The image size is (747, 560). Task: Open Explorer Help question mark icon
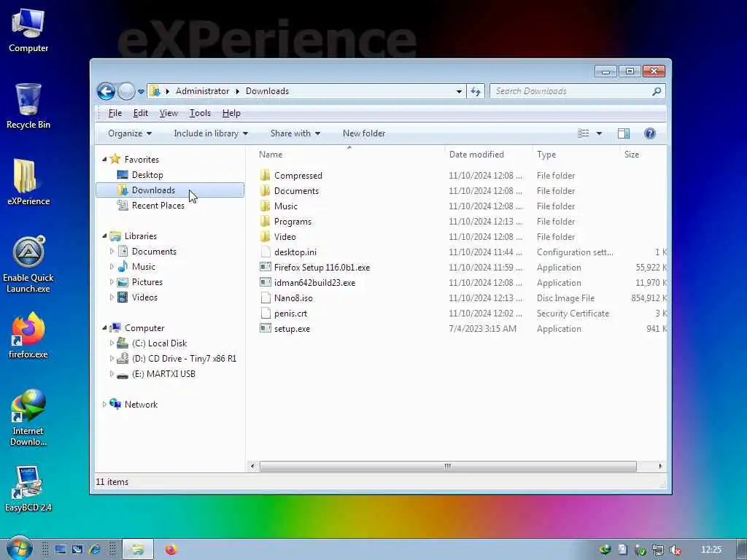tap(649, 133)
